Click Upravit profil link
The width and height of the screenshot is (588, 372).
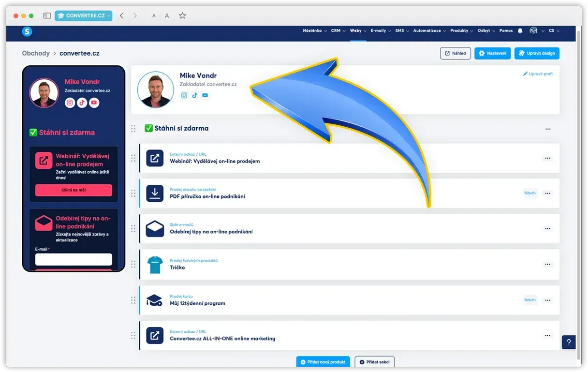538,74
